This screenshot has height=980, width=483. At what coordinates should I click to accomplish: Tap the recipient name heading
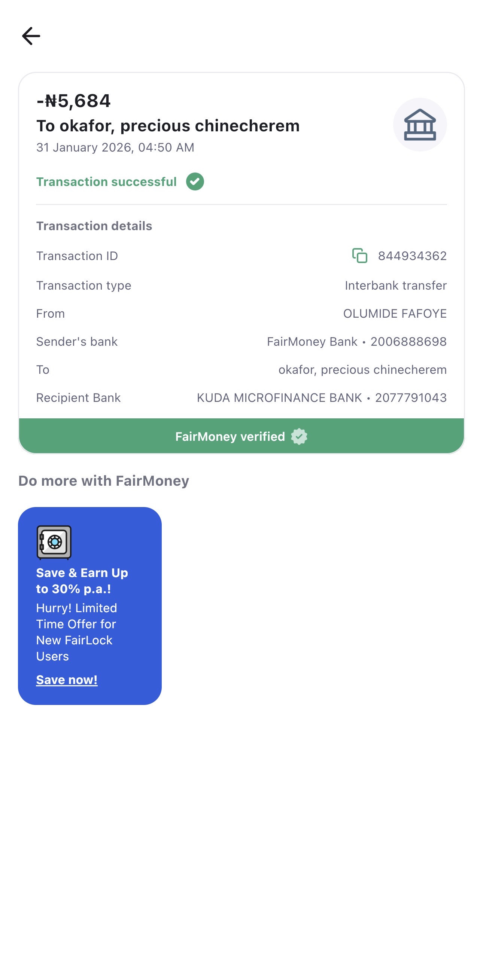pyautogui.click(x=168, y=126)
